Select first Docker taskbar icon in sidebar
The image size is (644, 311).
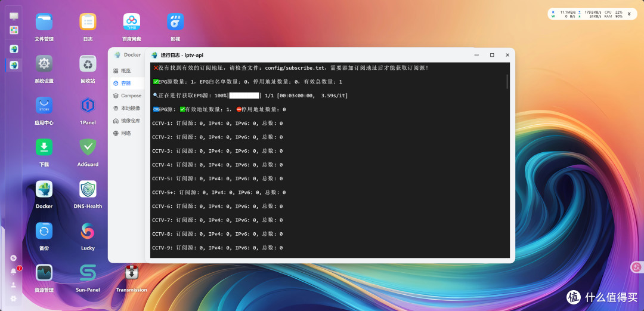tap(14, 49)
